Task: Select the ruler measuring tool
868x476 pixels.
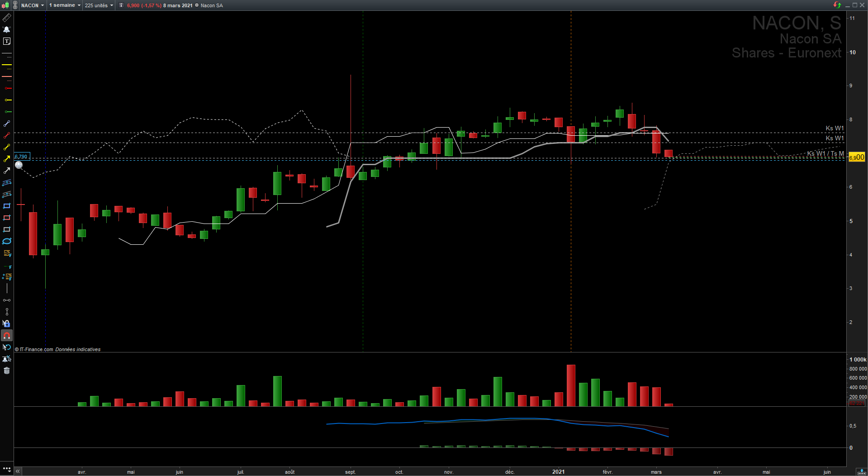Action: click(7, 18)
